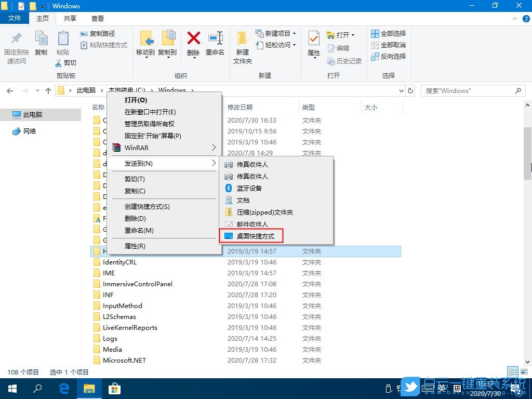
Task: Refresh the folder with the refresh button
Action: tap(410, 90)
